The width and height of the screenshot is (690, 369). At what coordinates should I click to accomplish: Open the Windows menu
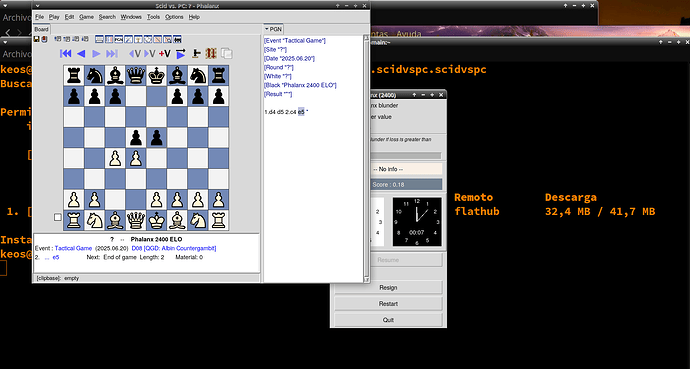(131, 17)
